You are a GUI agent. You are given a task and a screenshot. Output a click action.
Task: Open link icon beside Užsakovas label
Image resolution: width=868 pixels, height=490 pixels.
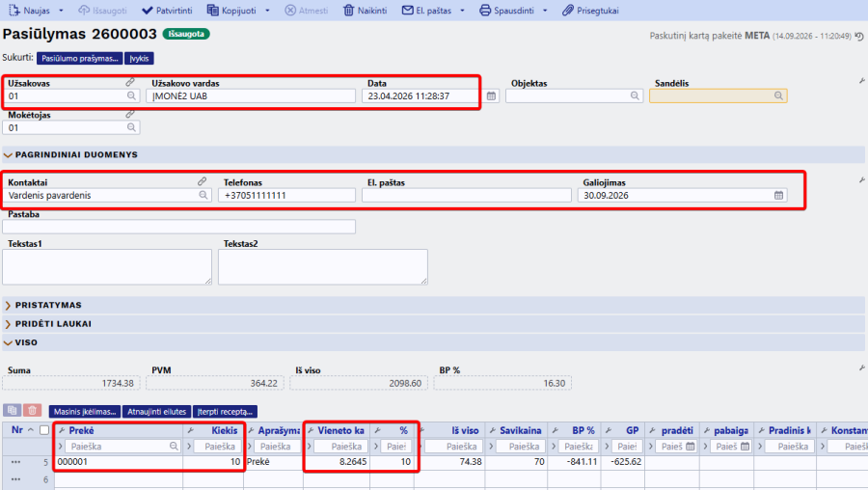(130, 82)
